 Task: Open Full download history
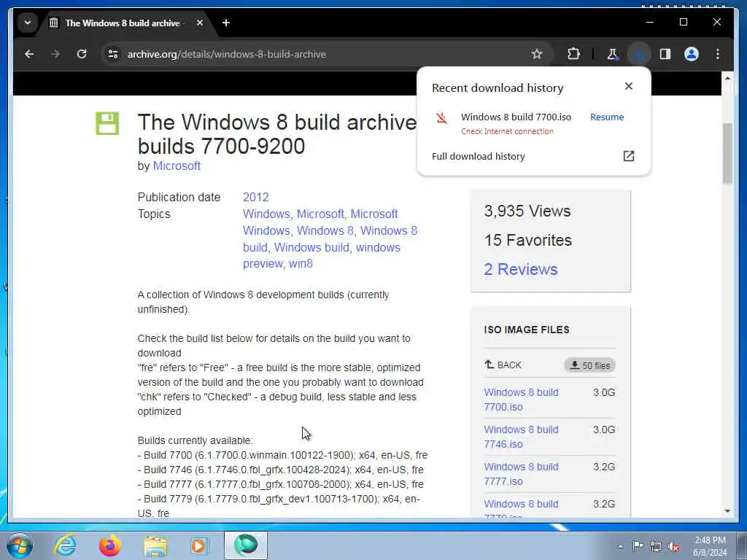(x=479, y=157)
